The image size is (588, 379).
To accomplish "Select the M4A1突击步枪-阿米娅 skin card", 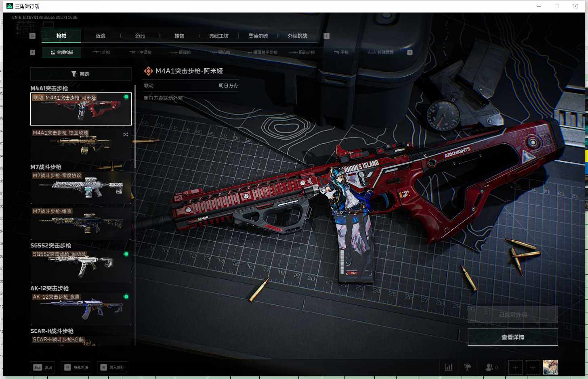I will 81,109.
